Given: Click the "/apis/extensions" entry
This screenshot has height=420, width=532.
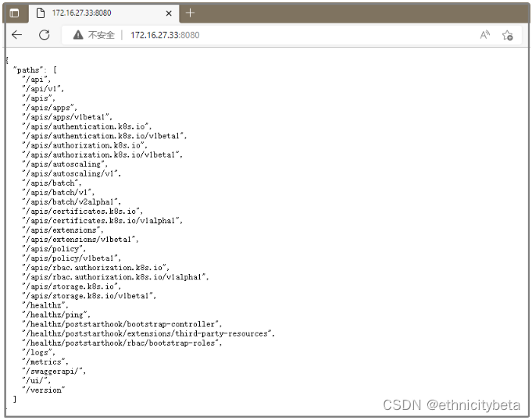Looking at the screenshot, I should (62, 230).
